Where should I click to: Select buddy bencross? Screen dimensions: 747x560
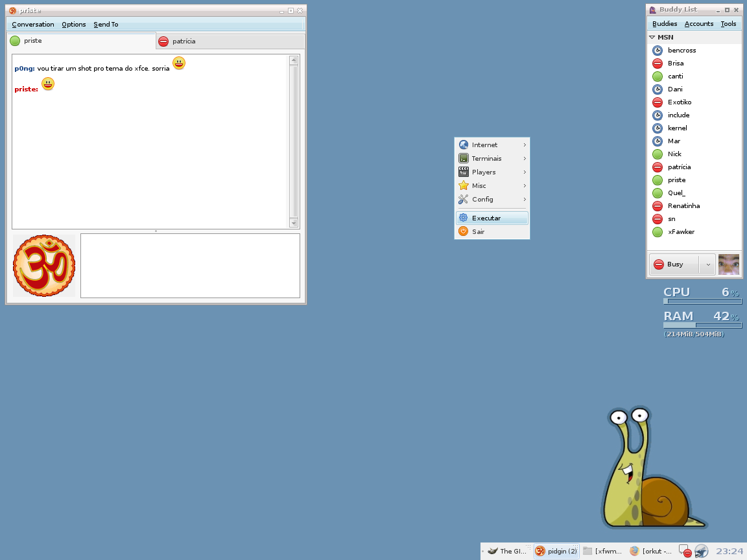click(x=694, y=51)
